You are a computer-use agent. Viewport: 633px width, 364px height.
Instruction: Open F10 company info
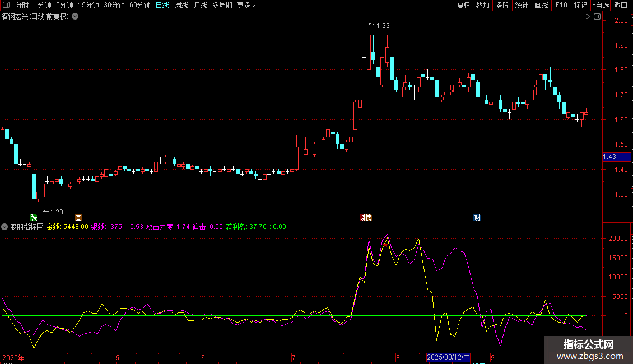click(561, 5)
